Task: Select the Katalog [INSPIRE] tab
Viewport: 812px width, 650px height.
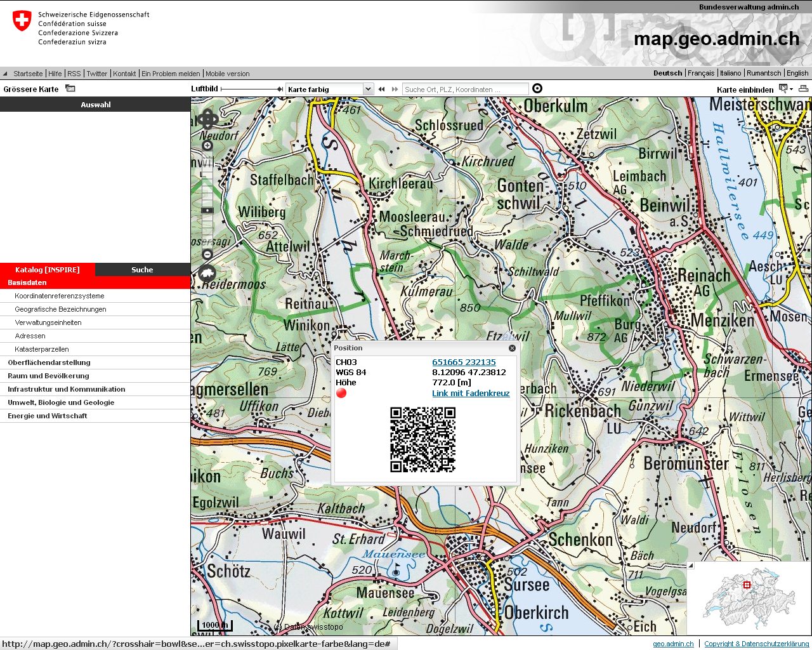Action: (x=48, y=270)
